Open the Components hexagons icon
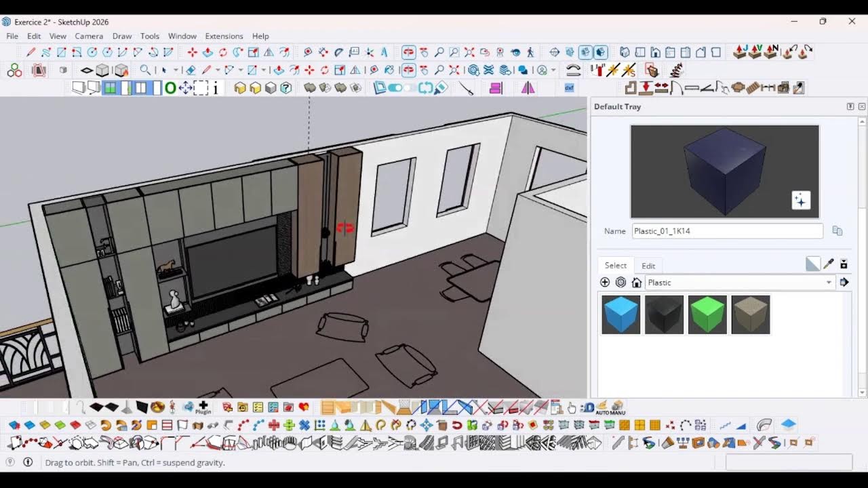 pyautogui.click(x=14, y=70)
